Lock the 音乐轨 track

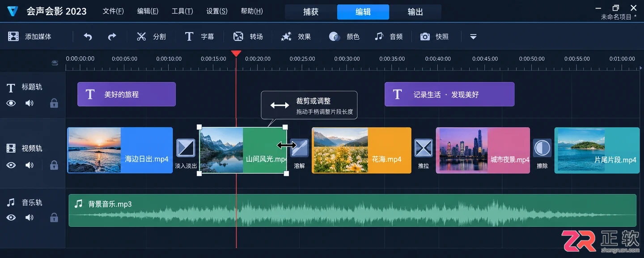(54, 217)
